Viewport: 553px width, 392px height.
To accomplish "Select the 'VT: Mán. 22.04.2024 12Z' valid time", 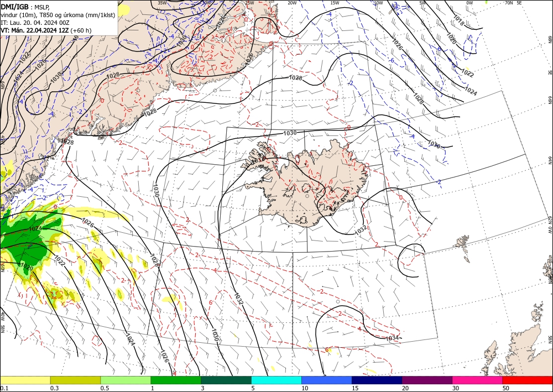I will click(35, 30).
